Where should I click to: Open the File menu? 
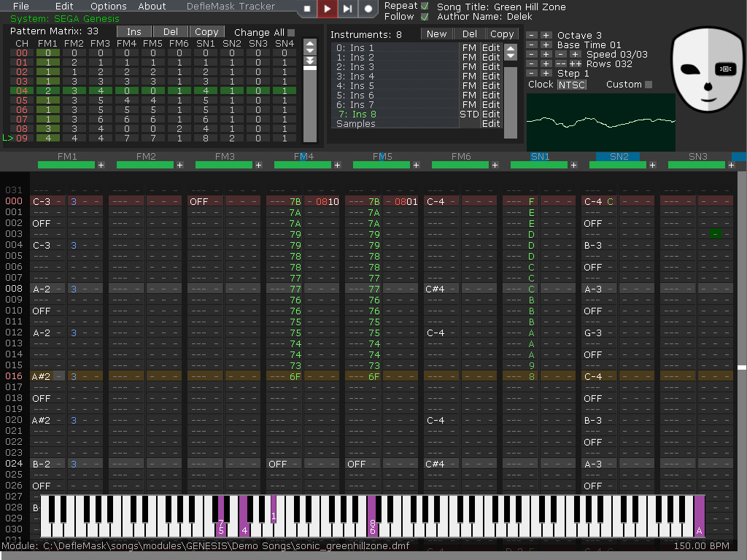21,6
